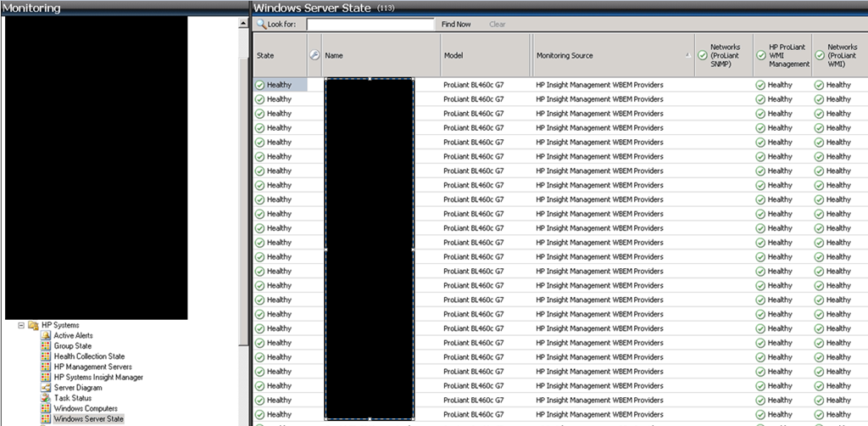Collapse the HP Systems tree node

pyautogui.click(x=21, y=325)
